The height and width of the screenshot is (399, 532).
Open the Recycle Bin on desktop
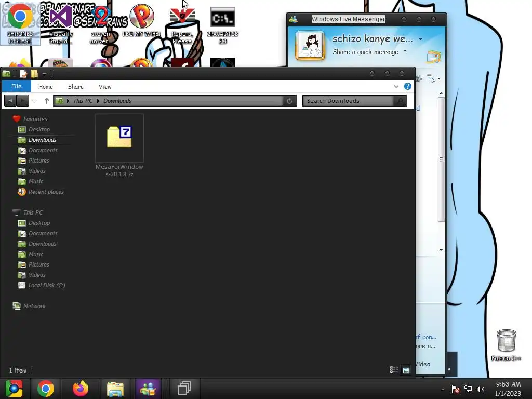[x=506, y=345]
